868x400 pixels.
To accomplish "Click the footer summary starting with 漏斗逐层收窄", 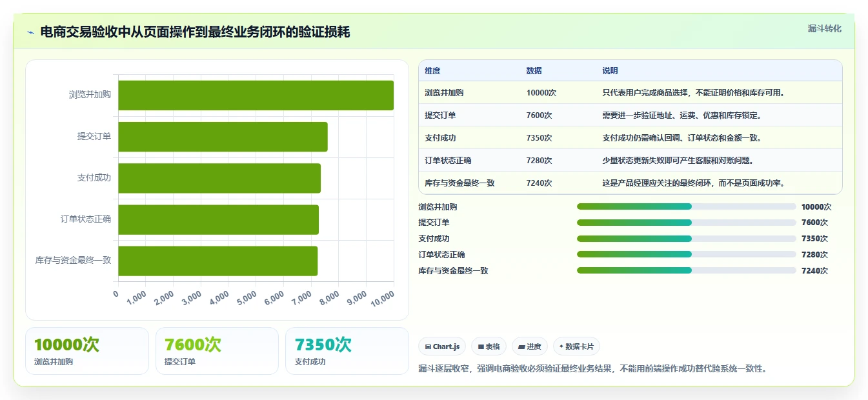I will point(592,369).
